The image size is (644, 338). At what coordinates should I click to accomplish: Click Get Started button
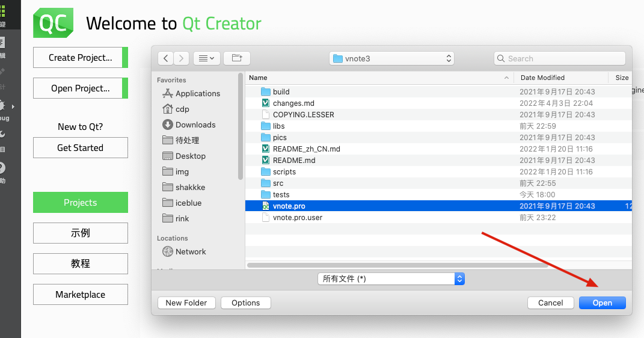click(x=81, y=148)
